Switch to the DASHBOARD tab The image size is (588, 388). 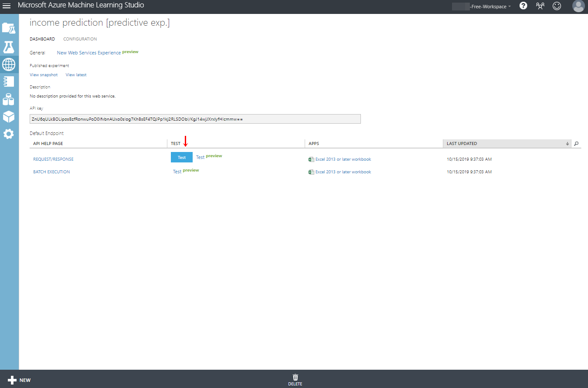pos(42,39)
